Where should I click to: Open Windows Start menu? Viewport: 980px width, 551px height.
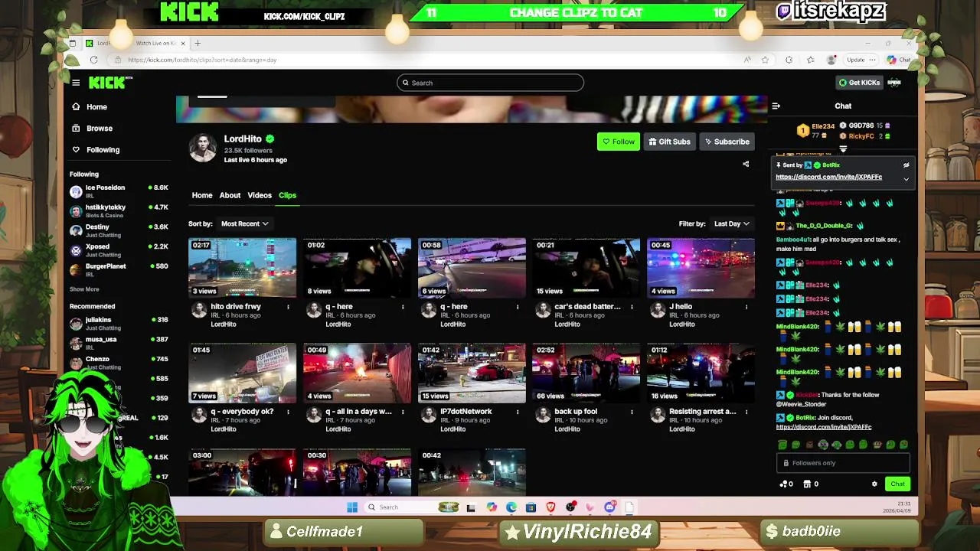click(x=352, y=507)
